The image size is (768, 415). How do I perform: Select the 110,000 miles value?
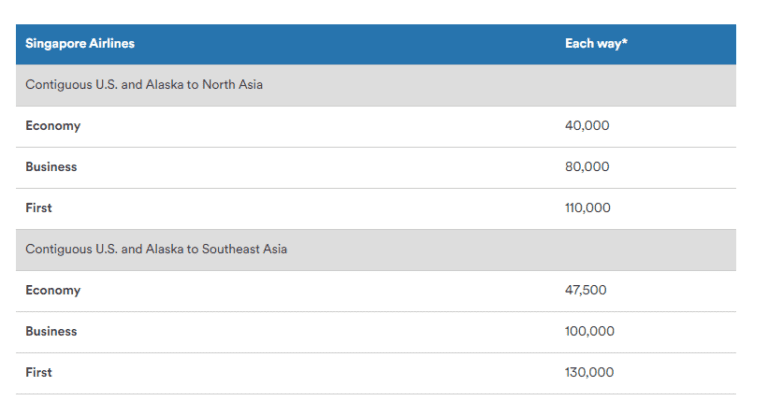(587, 208)
